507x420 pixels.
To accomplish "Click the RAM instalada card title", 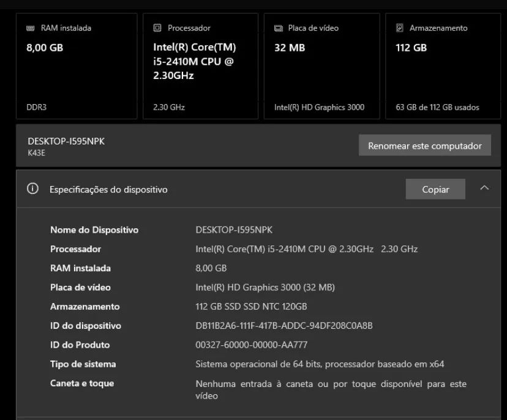I will coord(66,28).
